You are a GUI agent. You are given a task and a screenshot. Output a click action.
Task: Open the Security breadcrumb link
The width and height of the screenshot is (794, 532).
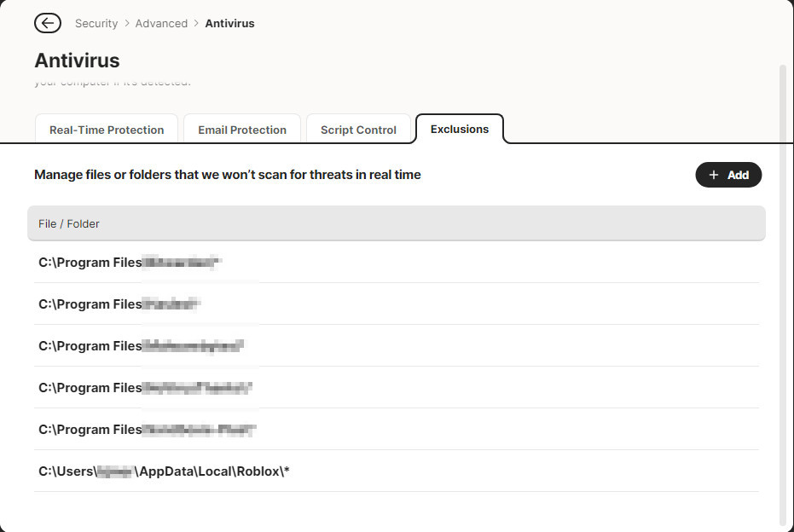pyautogui.click(x=96, y=23)
